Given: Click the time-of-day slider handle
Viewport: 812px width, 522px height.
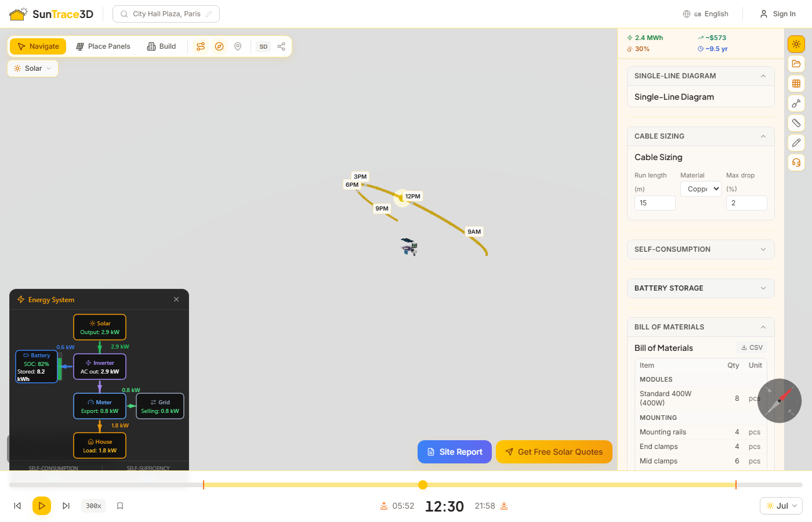Looking at the screenshot, I should tap(423, 485).
